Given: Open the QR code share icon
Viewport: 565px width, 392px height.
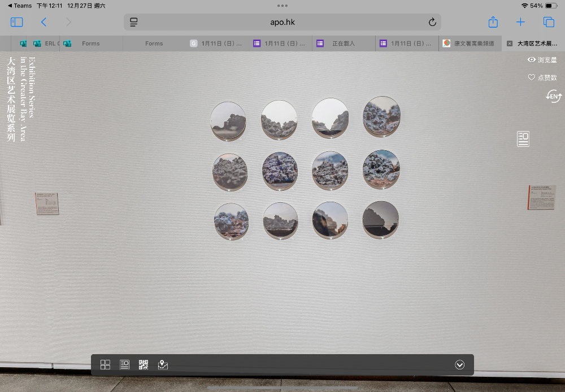Looking at the screenshot, I should coord(144,365).
